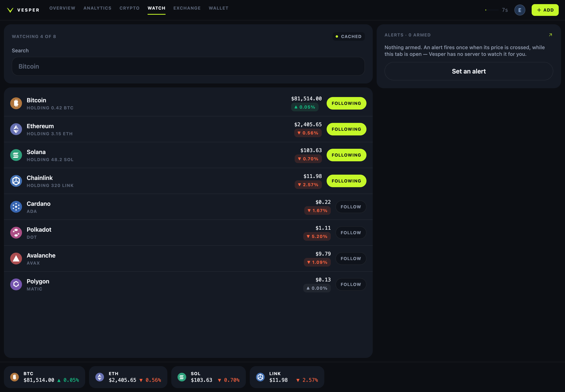Click the Polygon coin icon
This screenshot has height=392, width=565.
pyautogui.click(x=16, y=284)
